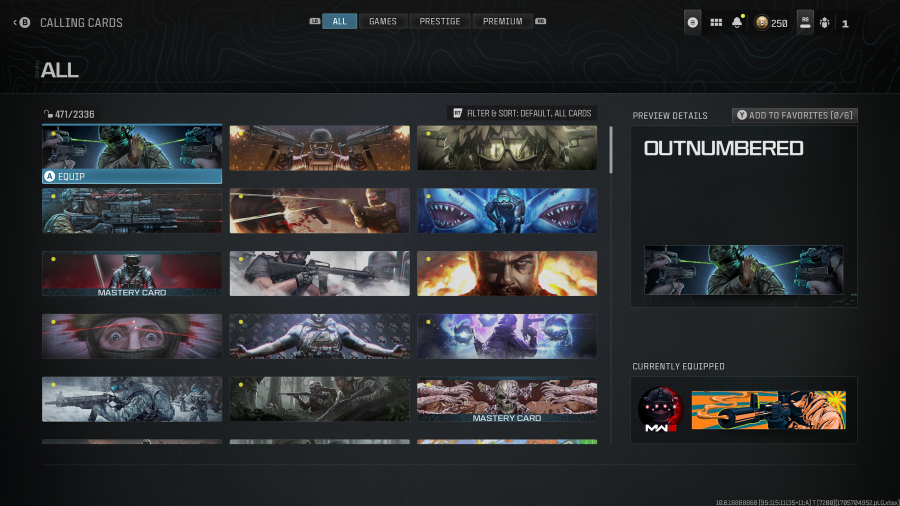The image size is (900, 506).
Task: Select the wide-eyed laser sight card
Action: pyautogui.click(x=132, y=336)
